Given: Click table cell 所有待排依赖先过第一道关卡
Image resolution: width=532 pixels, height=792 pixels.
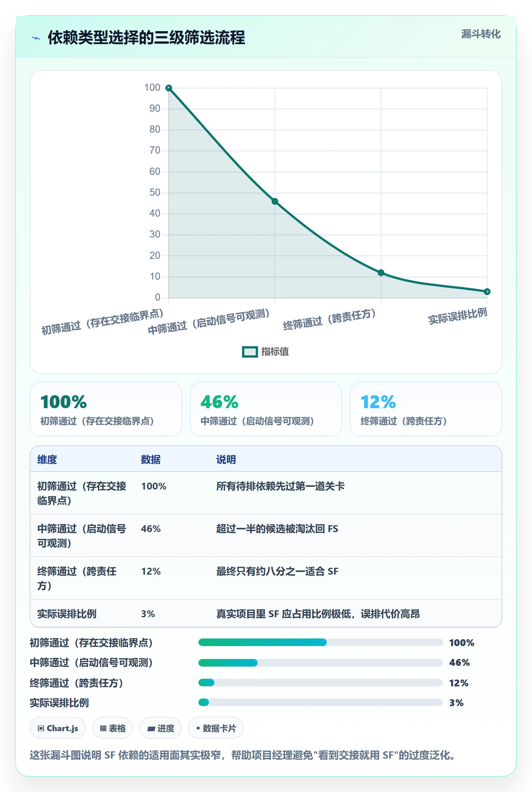Looking at the screenshot, I should 280,486.
